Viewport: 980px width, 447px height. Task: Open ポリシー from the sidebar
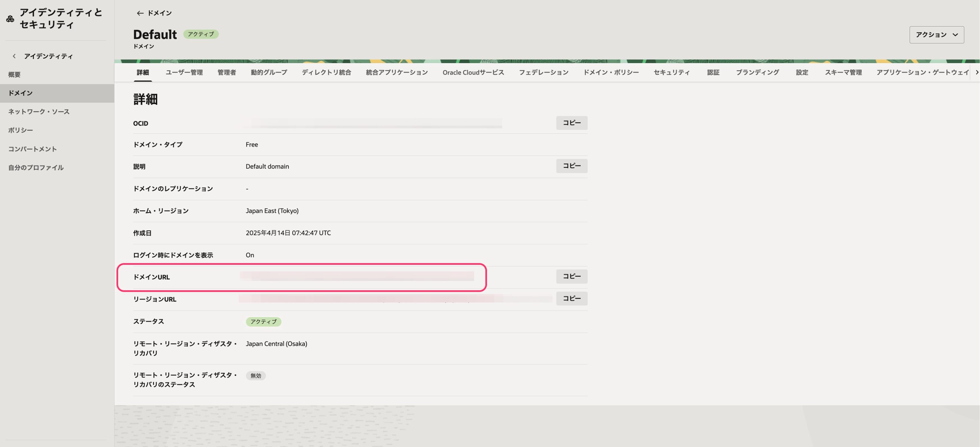[21, 130]
